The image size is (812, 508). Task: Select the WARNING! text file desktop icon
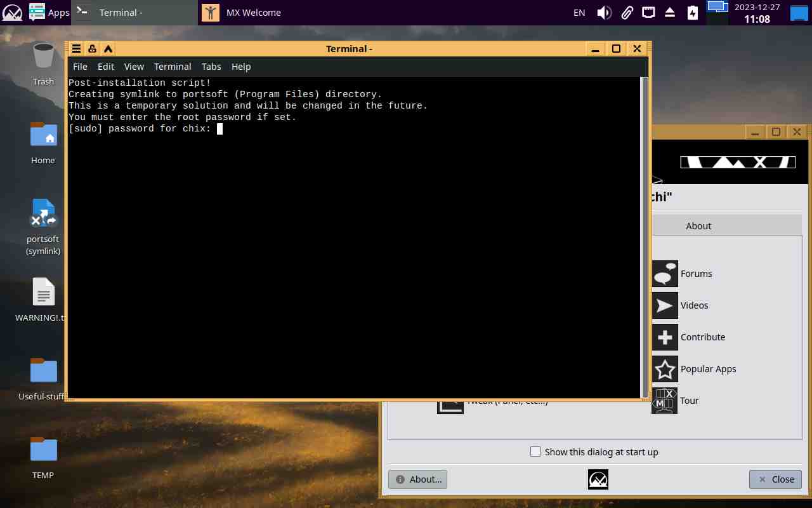[x=43, y=300]
